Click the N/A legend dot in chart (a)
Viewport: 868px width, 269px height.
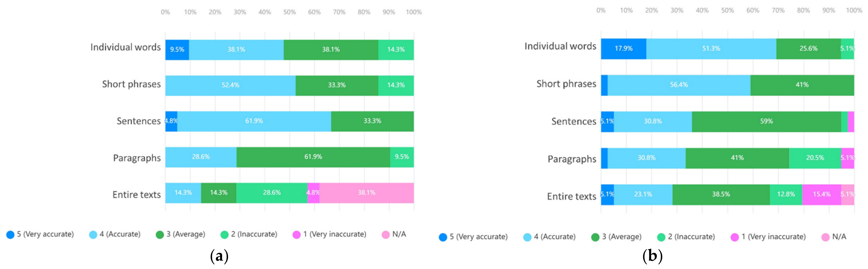[x=386, y=235]
